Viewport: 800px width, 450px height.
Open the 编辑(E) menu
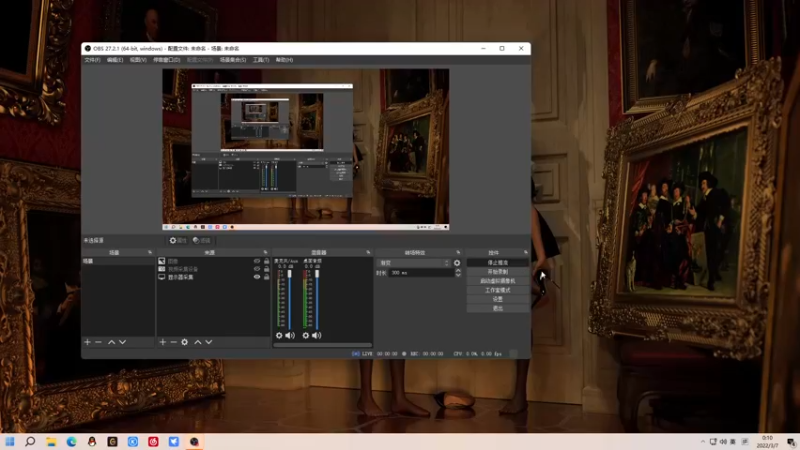(115, 60)
